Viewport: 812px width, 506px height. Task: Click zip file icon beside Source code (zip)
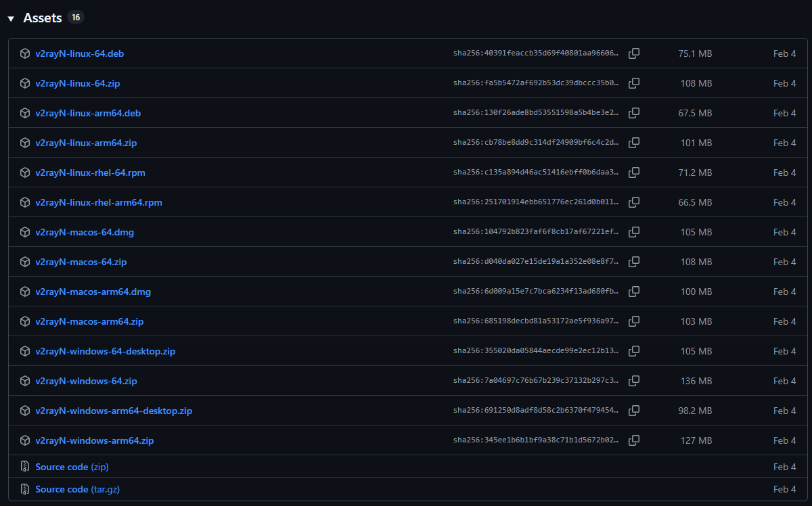[x=25, y=467]
